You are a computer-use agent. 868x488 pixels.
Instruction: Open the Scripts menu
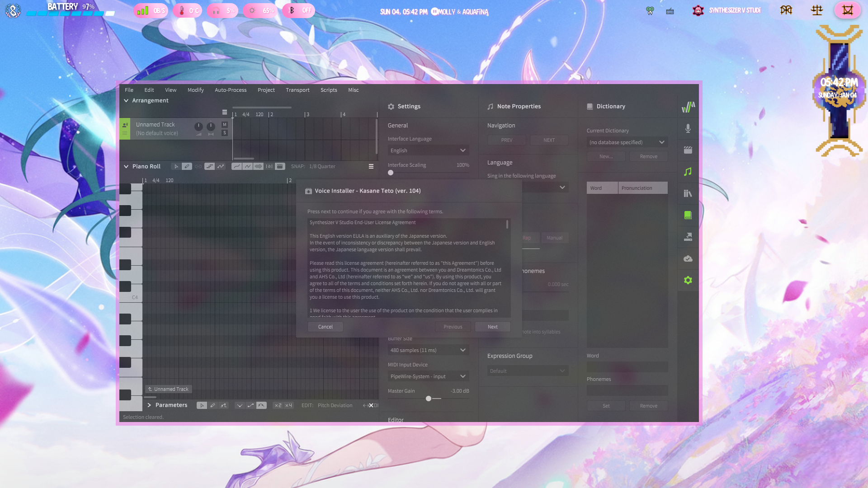tap(329, 90)
